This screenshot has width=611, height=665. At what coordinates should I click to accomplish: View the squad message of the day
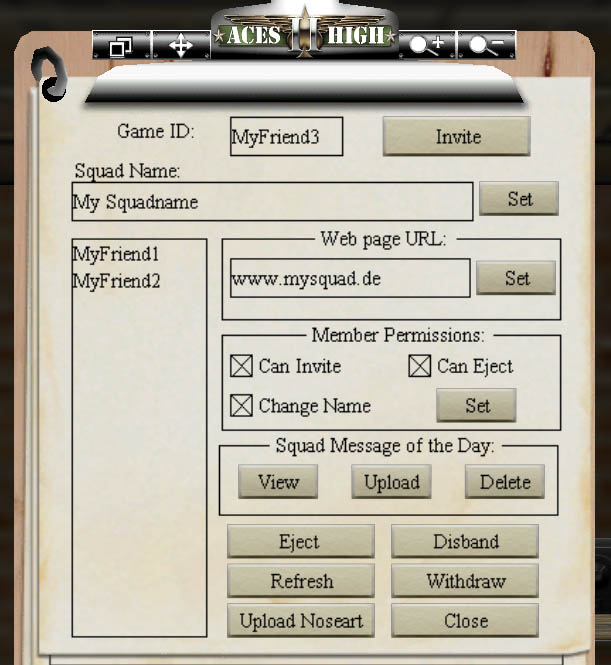(278, 481)
